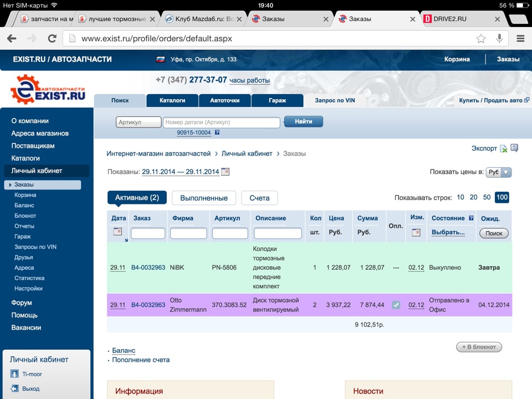532x399 pixels.
Task: Click the browser address bar URL
Action: click(x=157, y=39)
